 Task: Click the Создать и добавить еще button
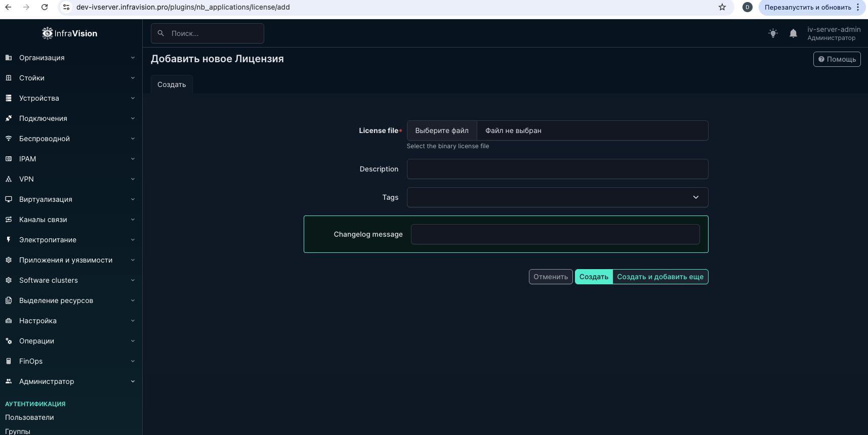pyautogui.click(x=660, y=277)
